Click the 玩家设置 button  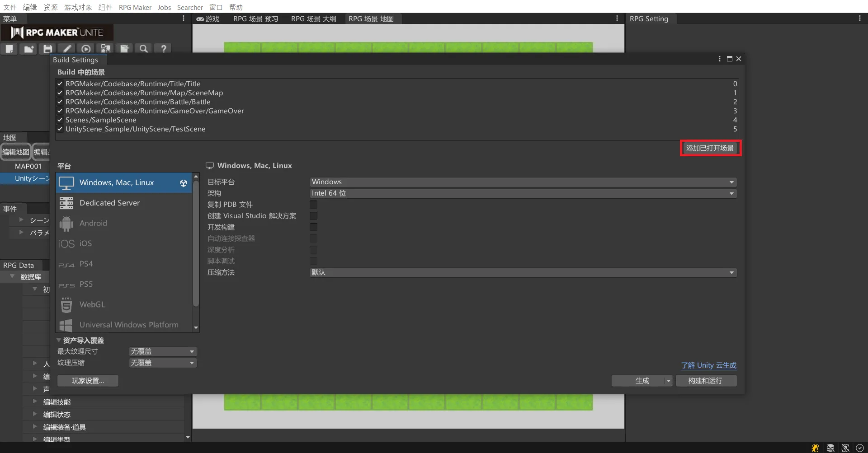click(x=88, y=381)
